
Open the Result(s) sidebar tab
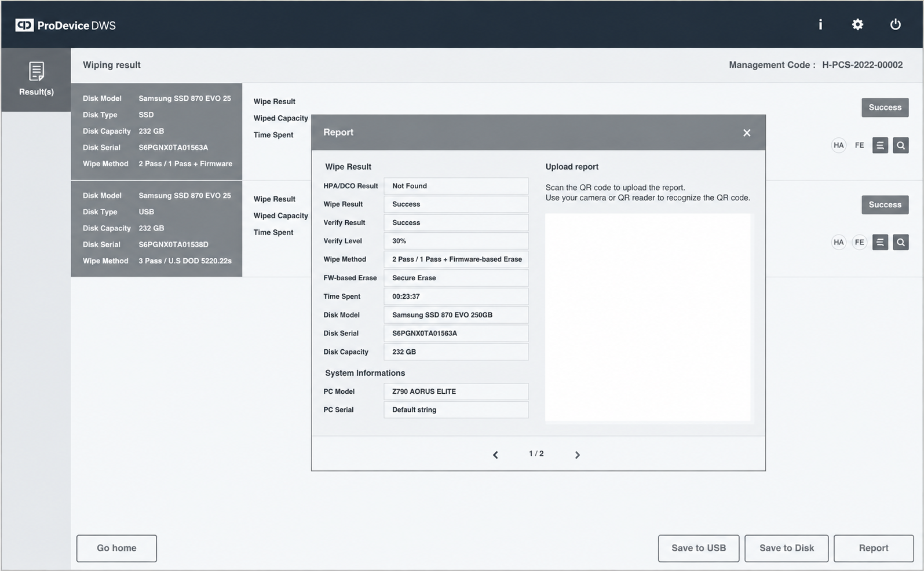point(36,79)
